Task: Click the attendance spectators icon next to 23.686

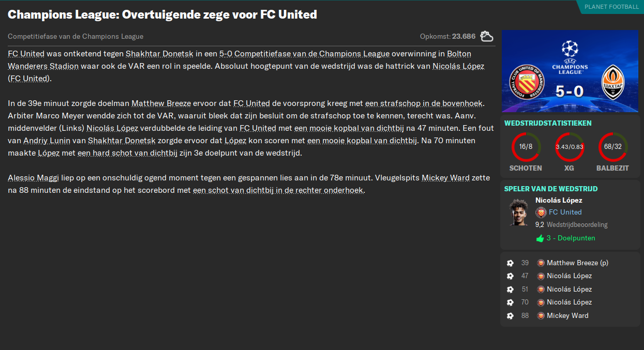Action: point(487,36)
